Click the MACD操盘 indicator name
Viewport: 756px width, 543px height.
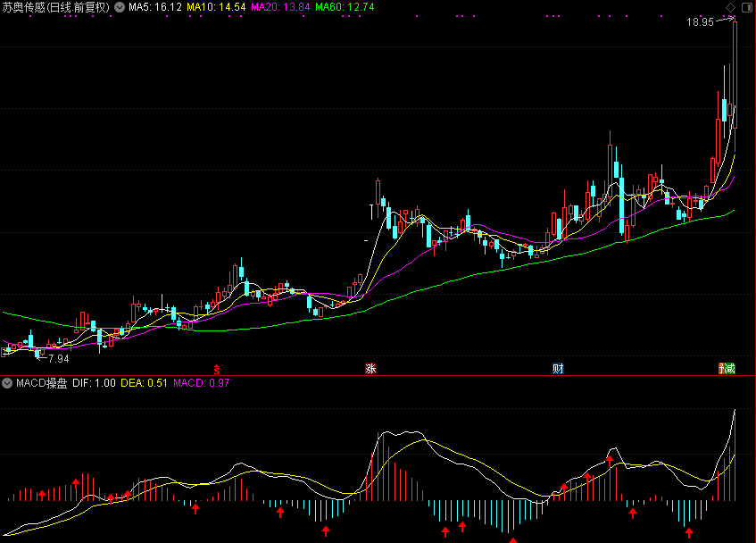tap(41, 383)
